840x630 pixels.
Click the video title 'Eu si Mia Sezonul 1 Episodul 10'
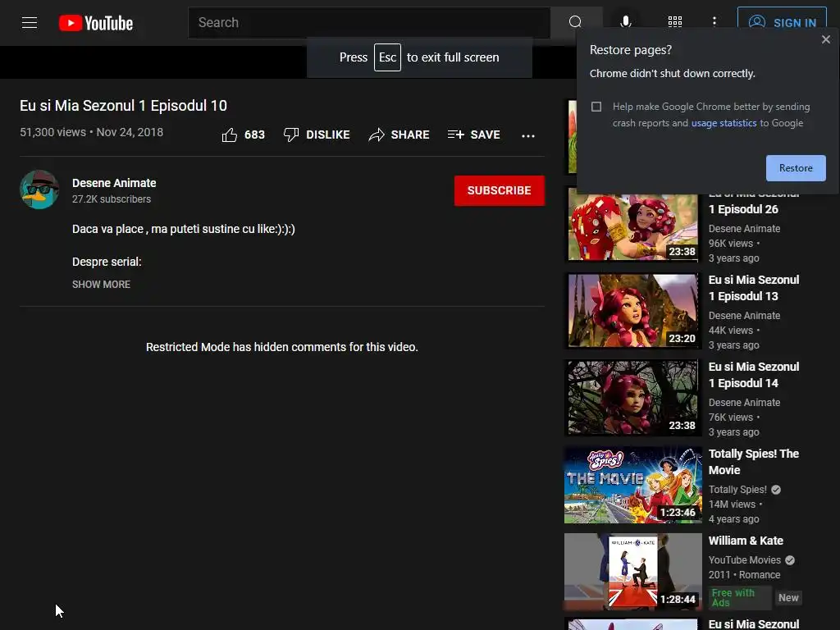[x=123, y=106]
